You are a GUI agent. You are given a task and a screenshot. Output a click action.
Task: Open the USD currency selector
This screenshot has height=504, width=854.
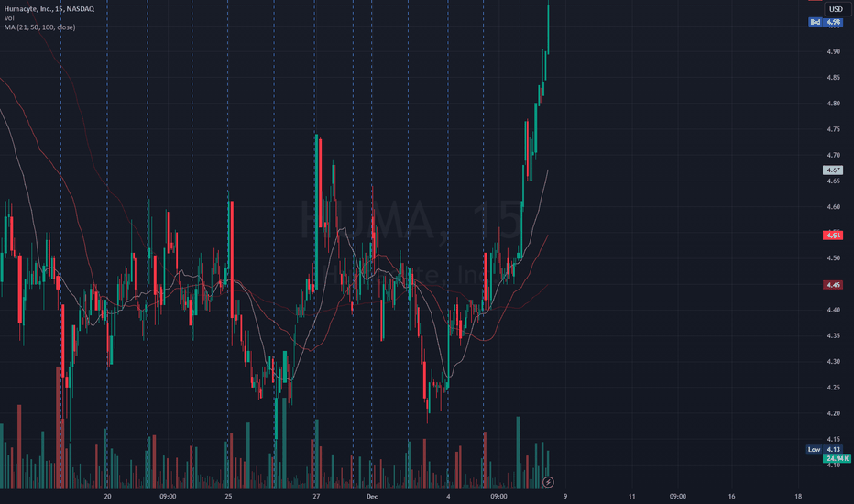point(836,9)
